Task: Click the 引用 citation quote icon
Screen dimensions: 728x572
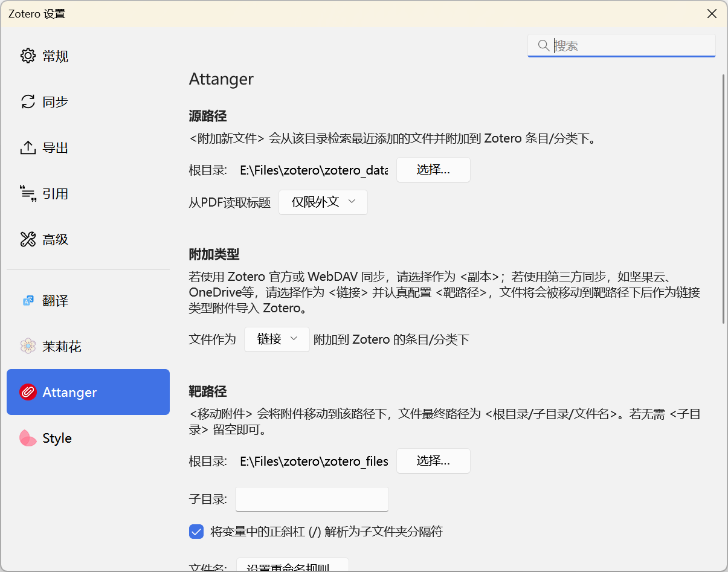Action: (28, 194)
